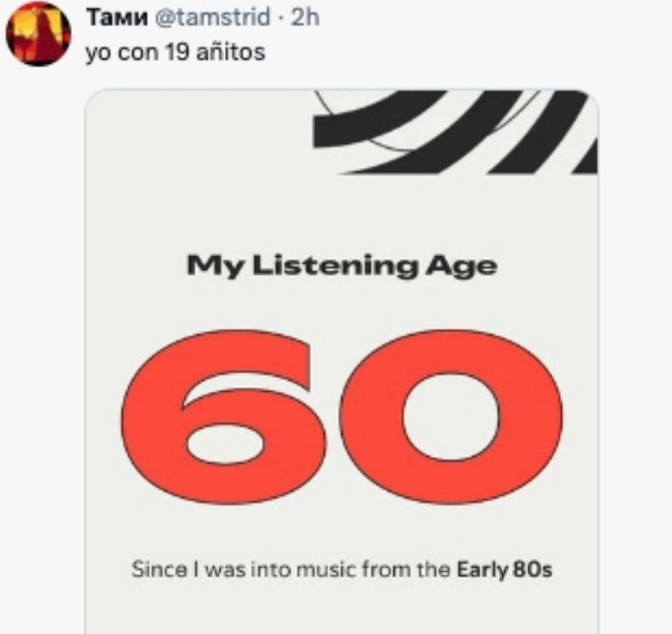Viewport: 672px width, 634px height.
Task: Open the @tamstrid handle link
Action: 212,18
